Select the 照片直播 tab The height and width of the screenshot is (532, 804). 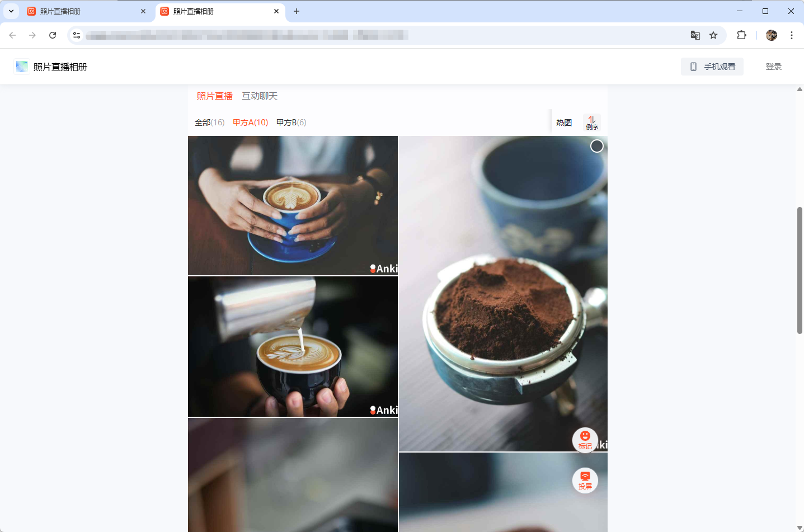215,96
